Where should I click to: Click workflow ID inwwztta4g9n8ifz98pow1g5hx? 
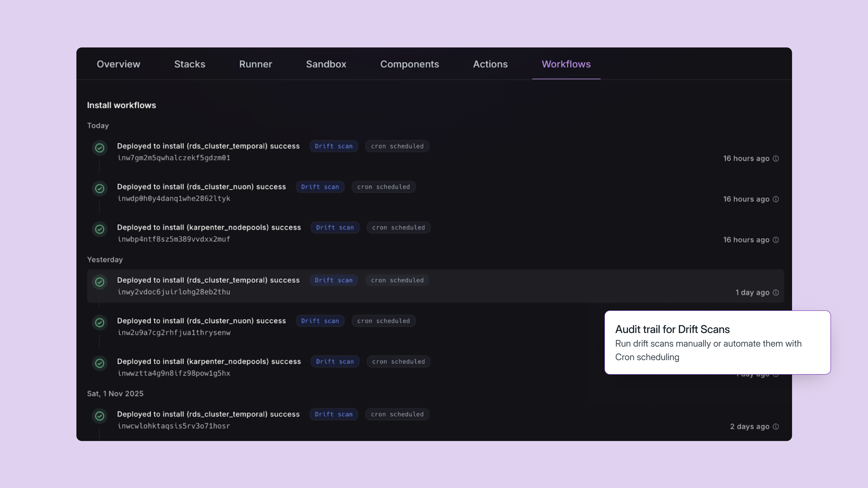click(174, 373)
